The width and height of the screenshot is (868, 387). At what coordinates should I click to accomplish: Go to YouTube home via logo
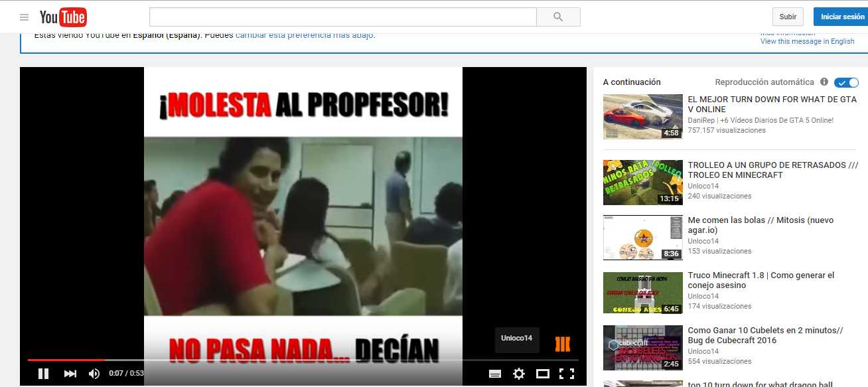[63, 17]
